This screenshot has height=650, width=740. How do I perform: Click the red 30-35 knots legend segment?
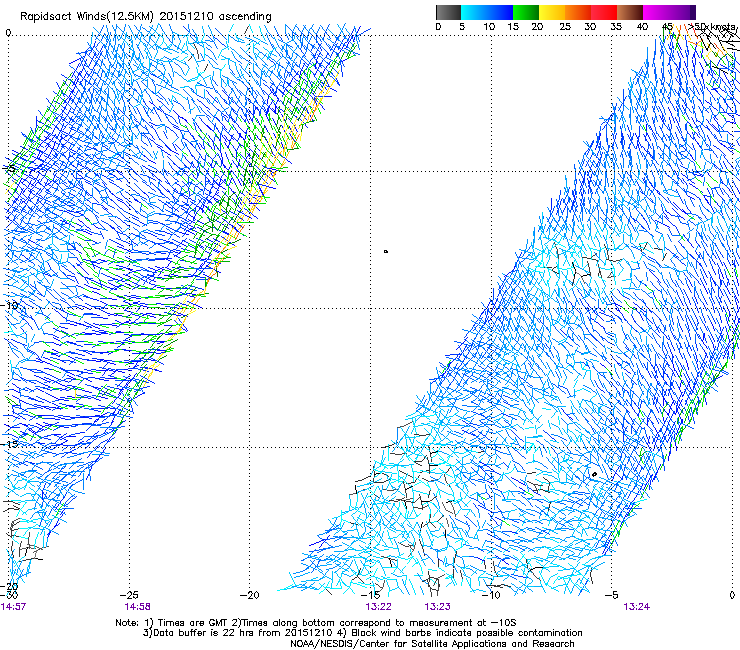604,12
